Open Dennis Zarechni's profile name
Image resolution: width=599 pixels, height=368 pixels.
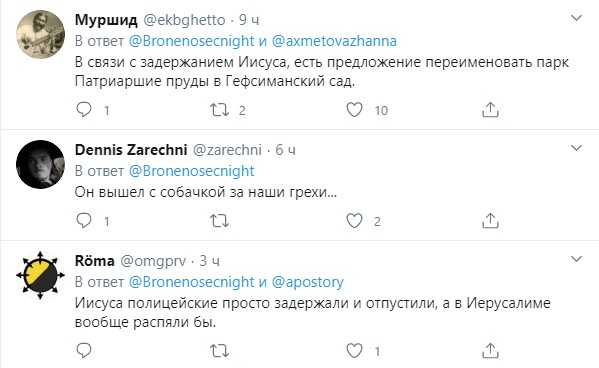pos(131,150)
